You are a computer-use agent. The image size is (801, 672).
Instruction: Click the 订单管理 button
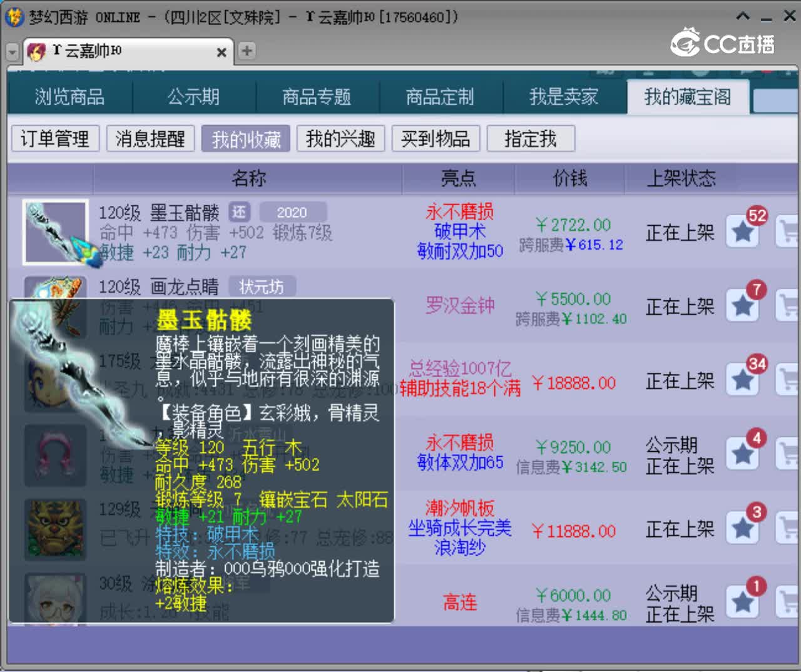tap(55, 138)
